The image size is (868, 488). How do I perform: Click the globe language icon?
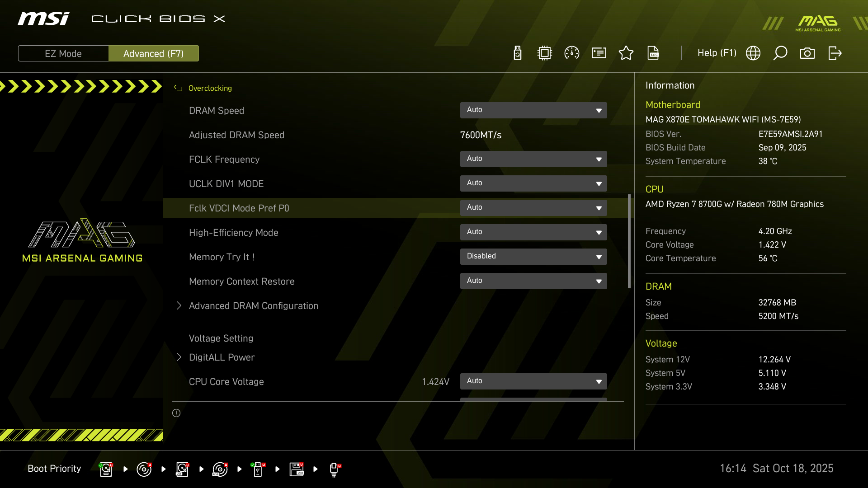753,53
